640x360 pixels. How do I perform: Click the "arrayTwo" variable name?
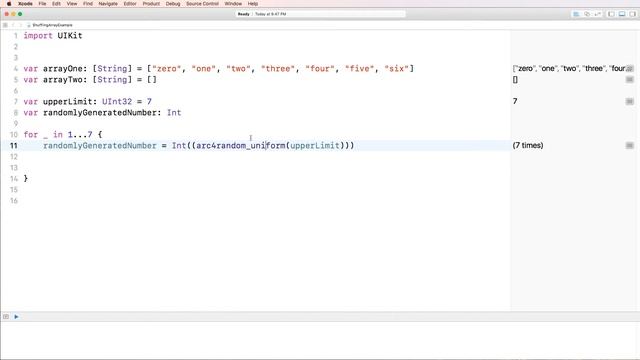[x=63, y=80]
